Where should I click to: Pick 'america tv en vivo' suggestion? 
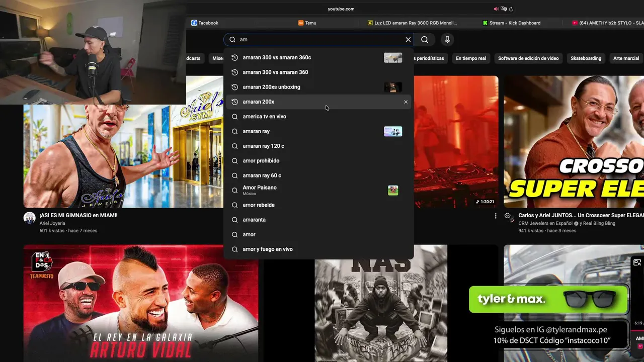tap(318, 116)
